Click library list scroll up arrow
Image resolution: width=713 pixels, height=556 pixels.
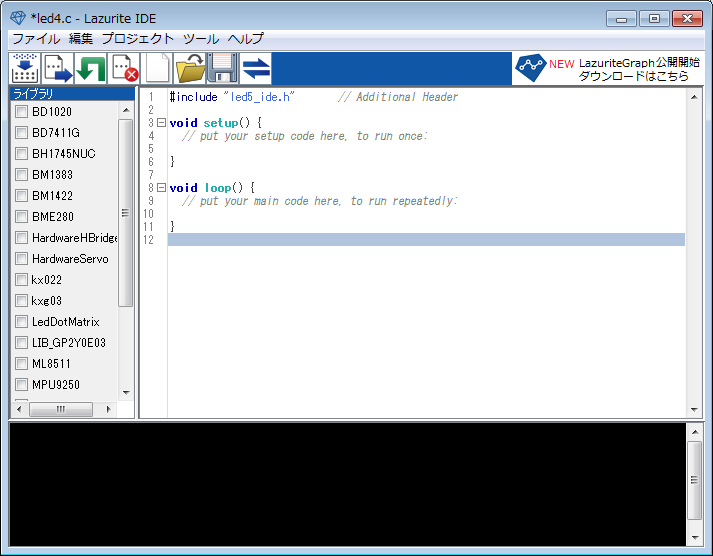[x=126, y=110]
